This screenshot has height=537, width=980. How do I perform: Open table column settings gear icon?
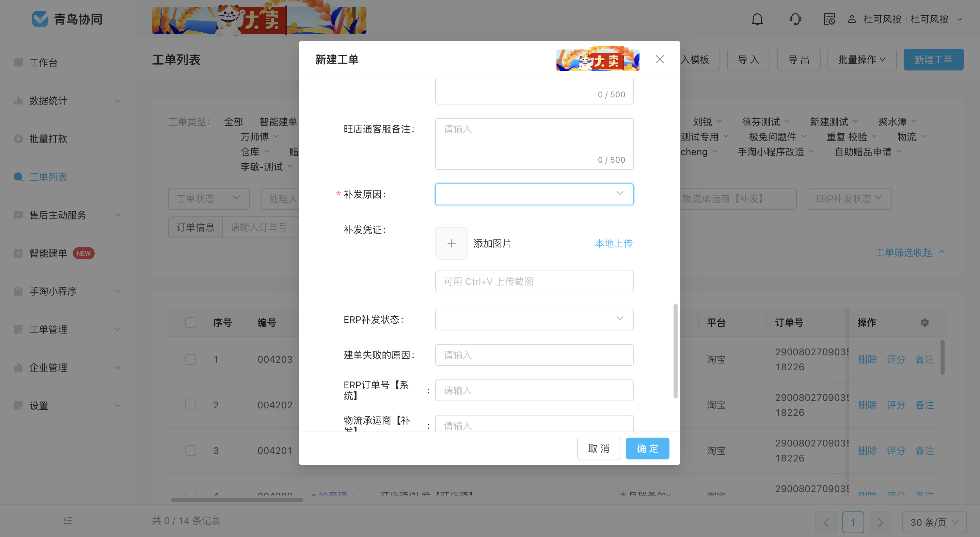924,323
